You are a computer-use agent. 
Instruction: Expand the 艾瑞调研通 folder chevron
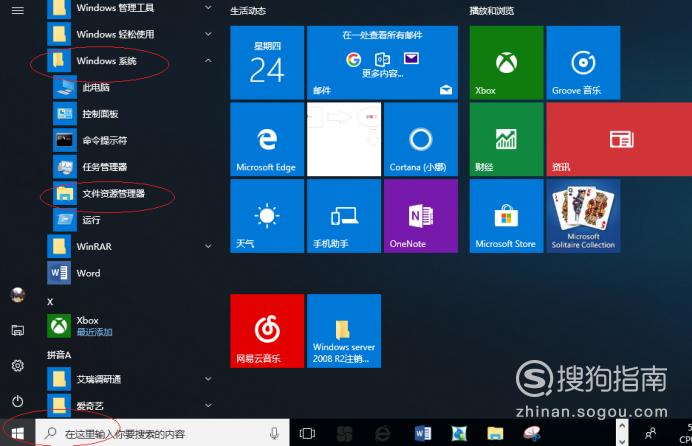pyautogui.click(x=208, y=379)
